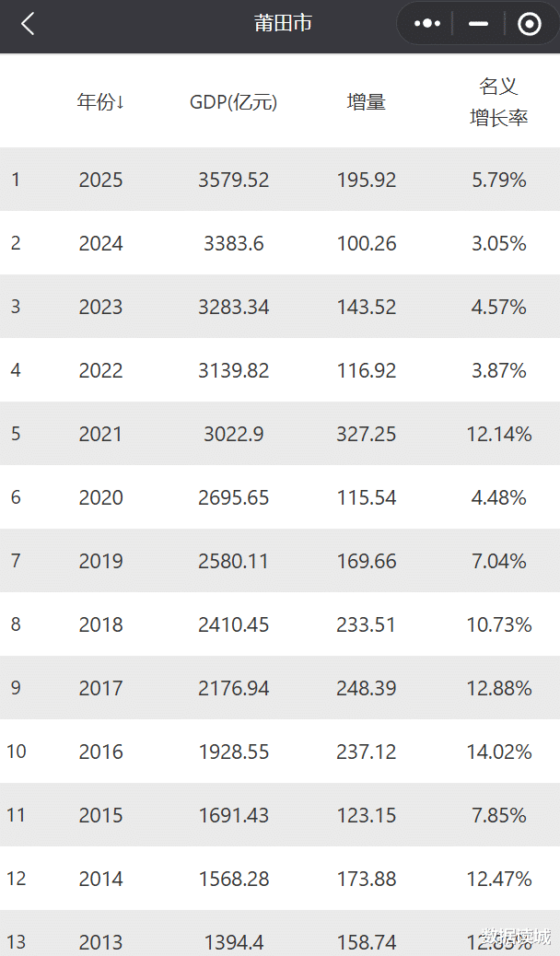The width and height of the screenshot is (560, 956).
Task: Open the three-dots more menu
Action: coord(427,24)
